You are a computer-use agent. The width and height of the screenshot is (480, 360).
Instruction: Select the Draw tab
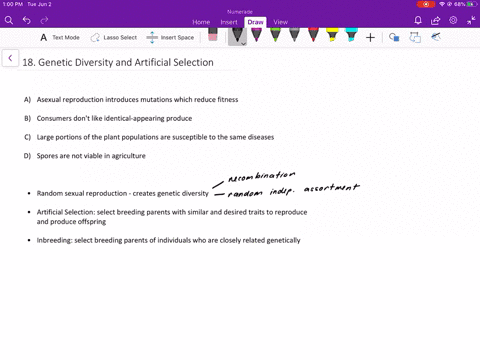click(x=255, y=22)
